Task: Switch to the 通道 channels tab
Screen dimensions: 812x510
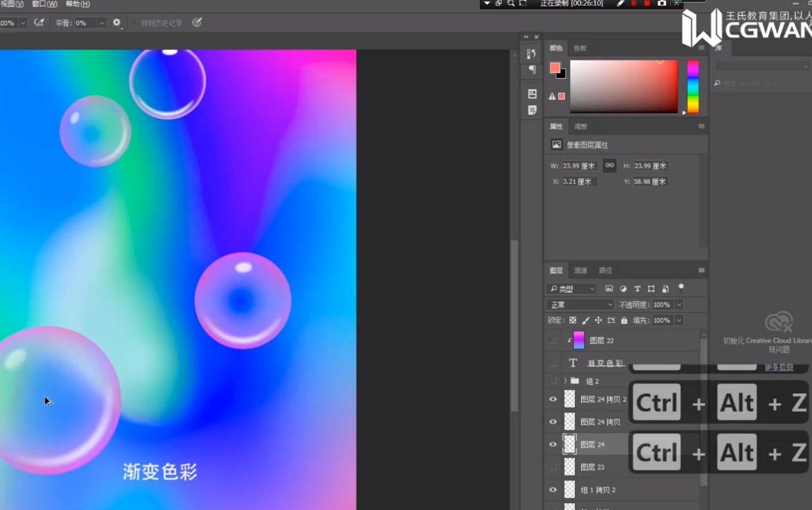Action: pyautogui.click(x=580, y=270)
